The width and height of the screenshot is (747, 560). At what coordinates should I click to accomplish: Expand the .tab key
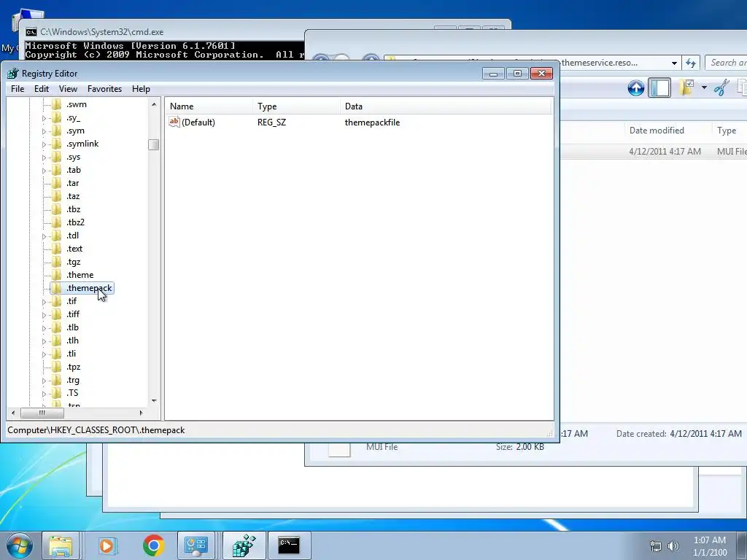pos(44,171)
